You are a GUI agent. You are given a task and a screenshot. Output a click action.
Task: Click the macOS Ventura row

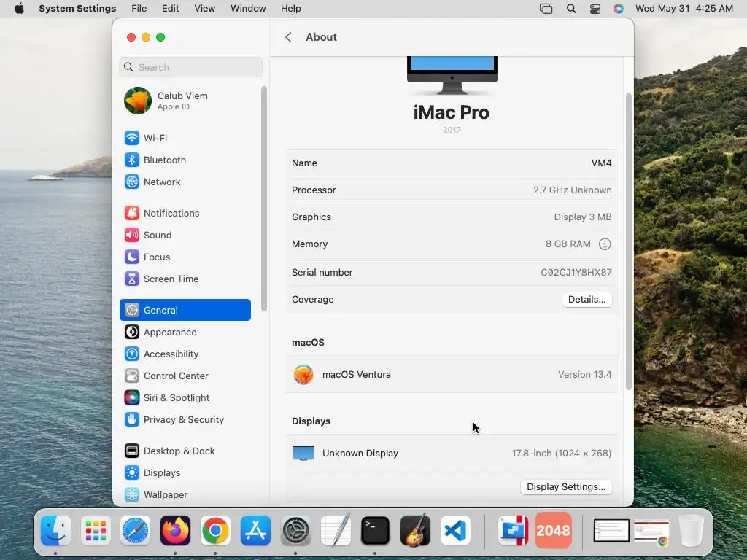click(452, 375)
